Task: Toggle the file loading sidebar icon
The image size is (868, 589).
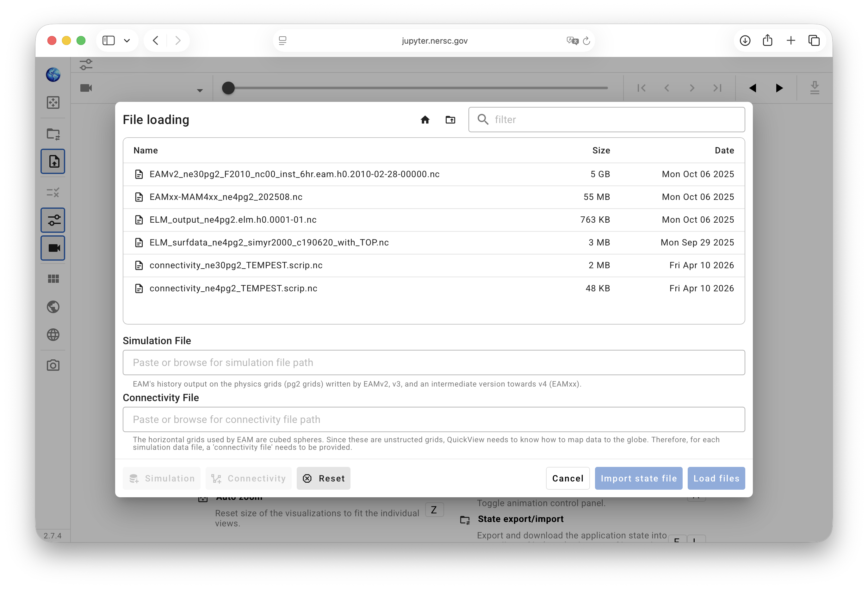Action: pos(53,161)
